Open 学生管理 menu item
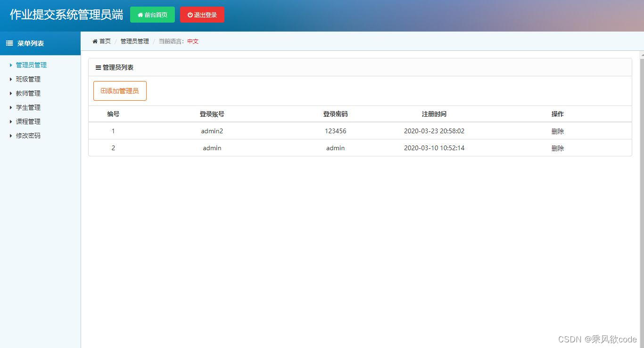Viewport: 644px width, 348px height. [28, 107]
